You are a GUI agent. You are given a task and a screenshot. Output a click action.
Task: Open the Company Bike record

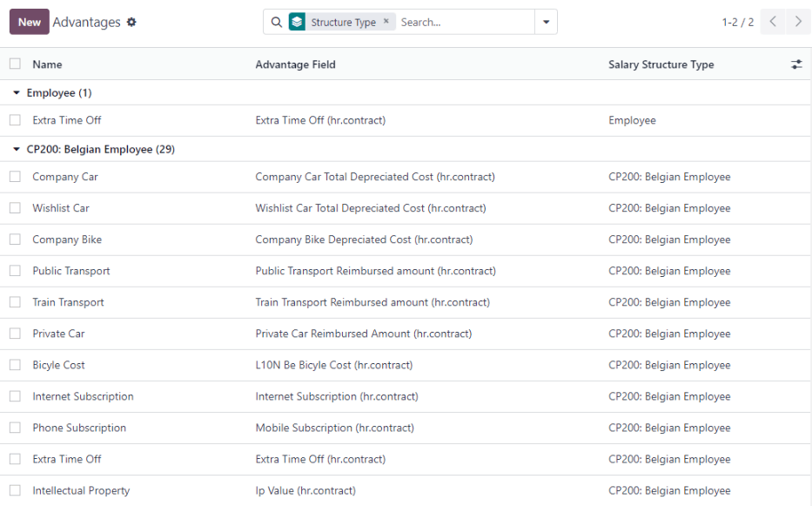point(67,240)
